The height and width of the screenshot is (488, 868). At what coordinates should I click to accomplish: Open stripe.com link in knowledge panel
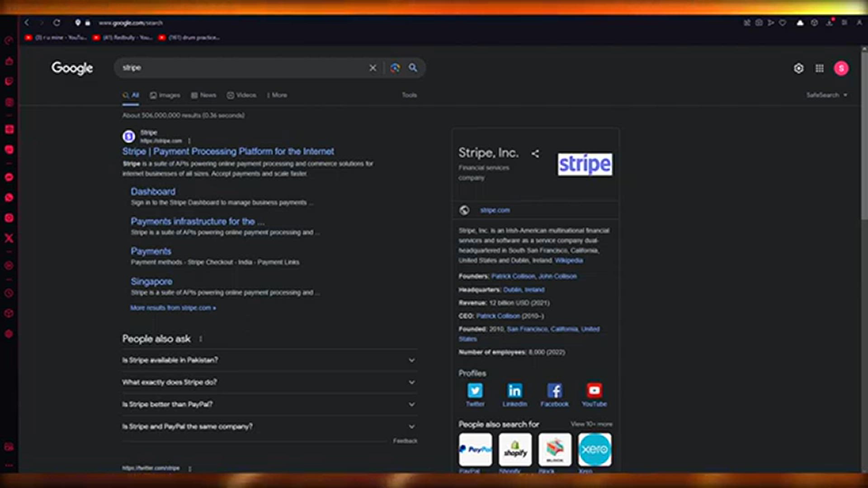tap(495, 210)
